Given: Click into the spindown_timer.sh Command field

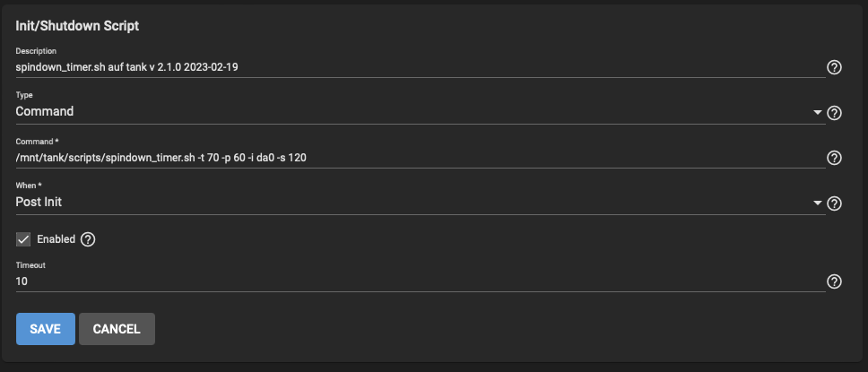Looking at the screenshot, I should pos(421,159).
